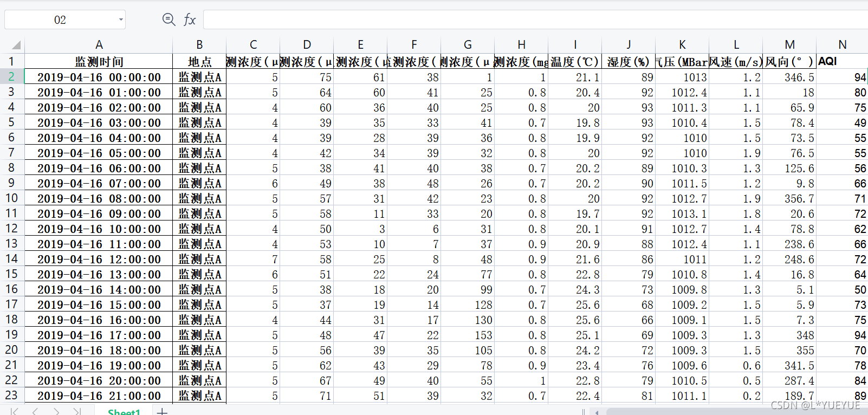868x415 pixels.
Task: Click the Name Box showing 02
Action: coord(60,20)
